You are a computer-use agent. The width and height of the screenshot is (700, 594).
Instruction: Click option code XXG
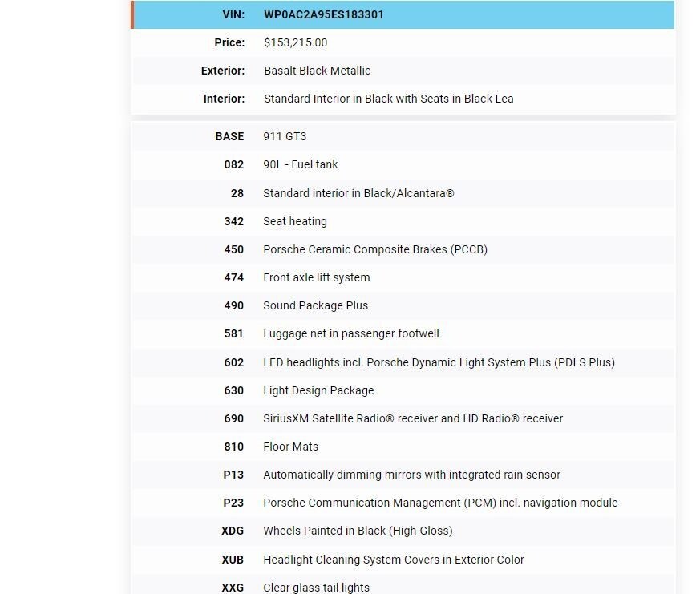point(233,588)
